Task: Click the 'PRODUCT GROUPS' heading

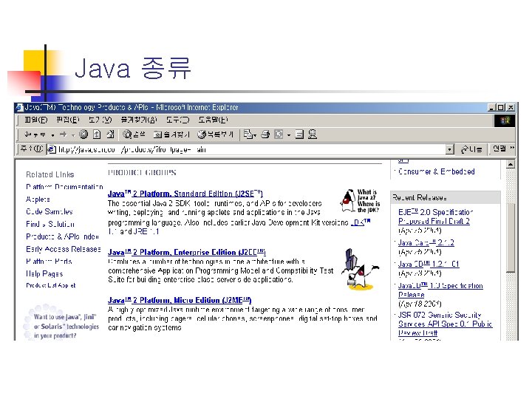Action: point(142,173)
